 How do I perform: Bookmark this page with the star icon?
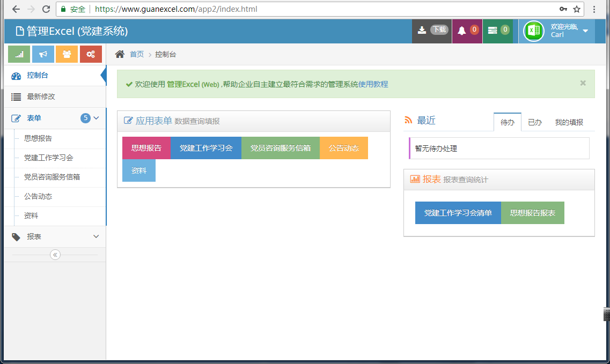577,9
